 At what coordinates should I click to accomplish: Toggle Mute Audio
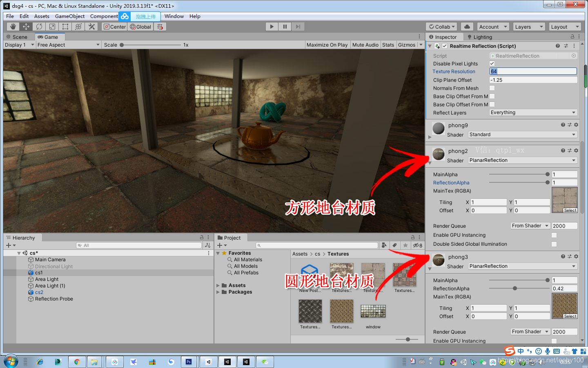(365, 45)
